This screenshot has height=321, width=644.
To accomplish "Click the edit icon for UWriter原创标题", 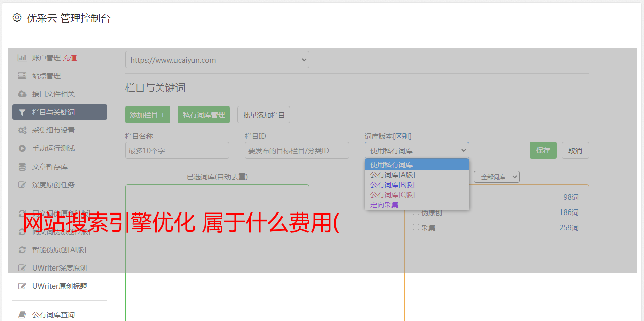I will click(x=22, y=286).
